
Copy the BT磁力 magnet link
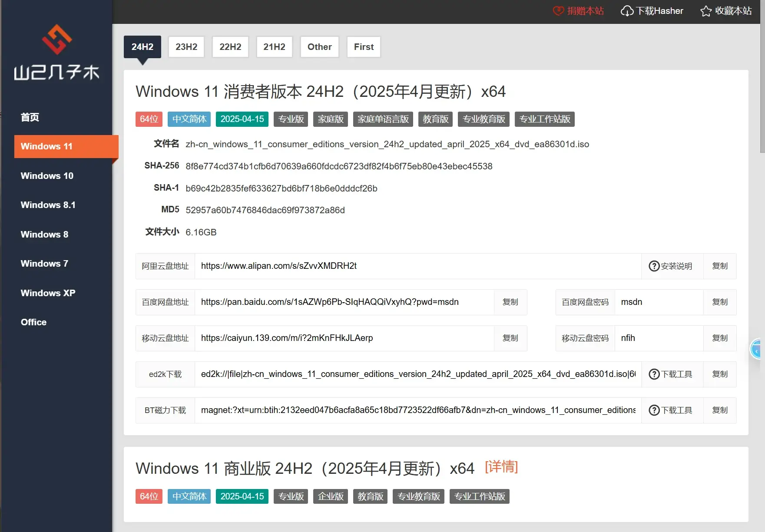click(x=720, y=410)
